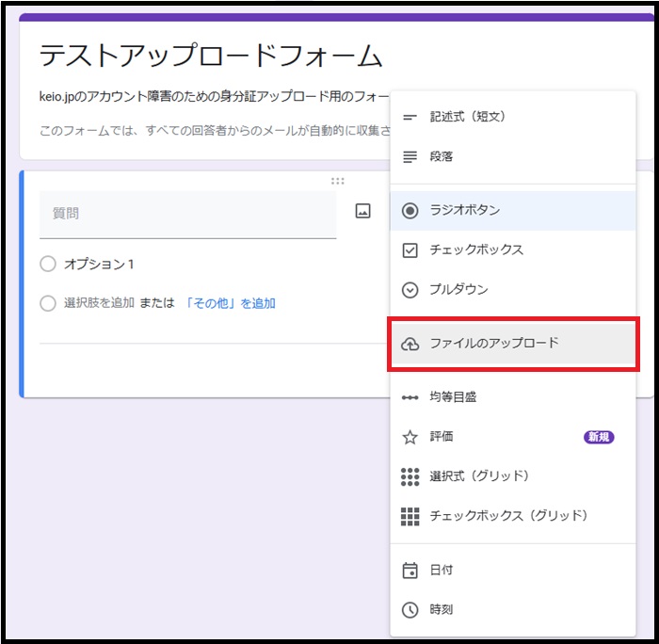Click the clock icon for 時刻
659x644 pixels.
click(x=410, y=610)
